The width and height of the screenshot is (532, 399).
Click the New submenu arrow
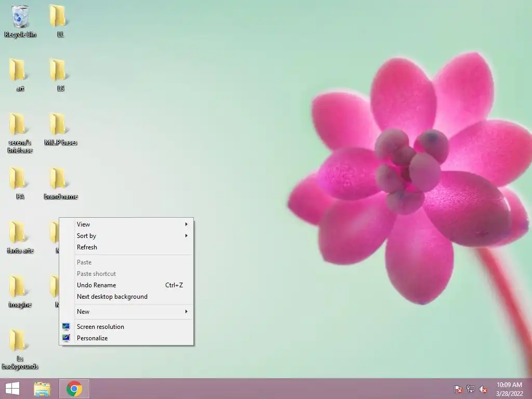click(187, 312)
